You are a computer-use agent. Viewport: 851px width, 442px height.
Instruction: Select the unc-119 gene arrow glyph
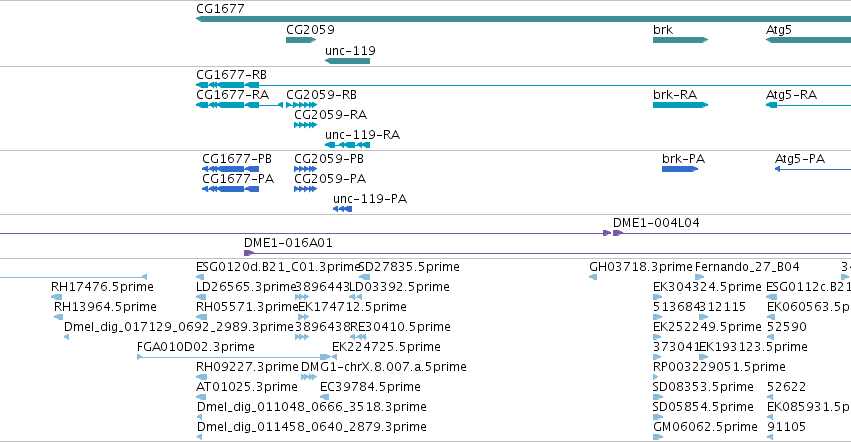click(x=347, y=61)
